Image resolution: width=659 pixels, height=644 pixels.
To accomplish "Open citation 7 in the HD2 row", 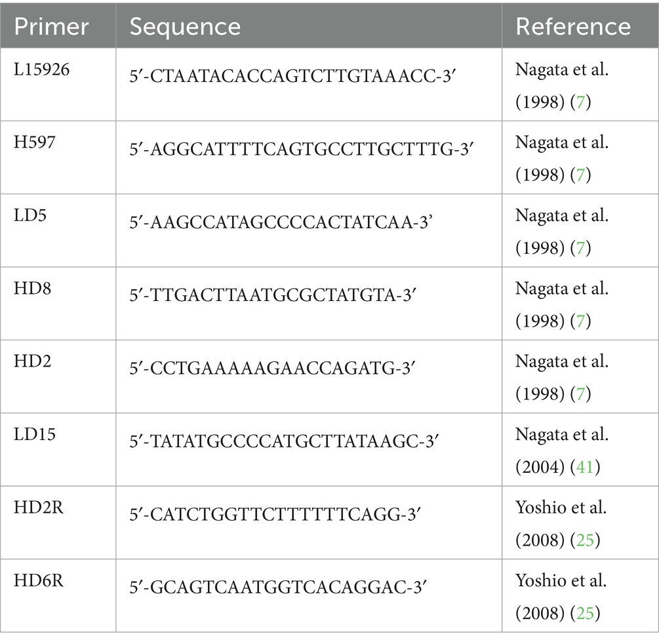I will (580, 393).
